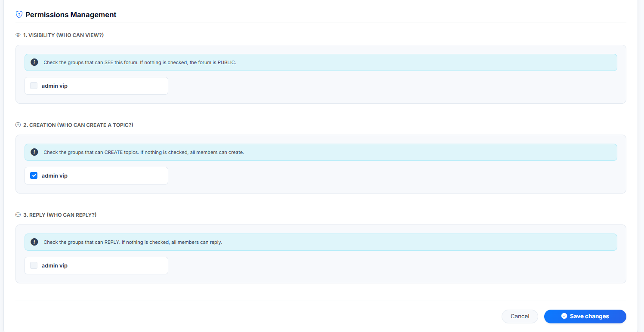Uncheck admin vip in the CREATION section

(x=34, y=175)
